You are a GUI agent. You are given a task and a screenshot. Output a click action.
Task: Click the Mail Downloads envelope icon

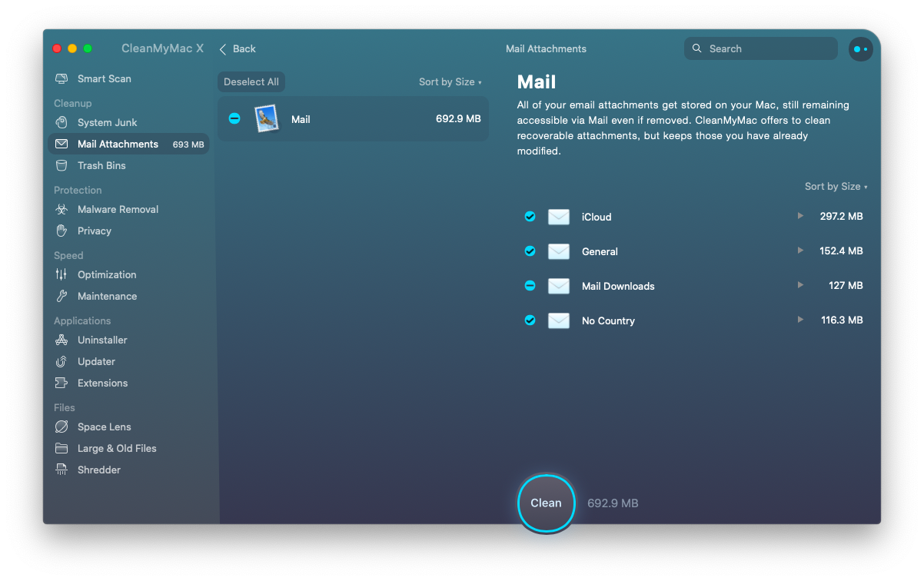(559, 286)
